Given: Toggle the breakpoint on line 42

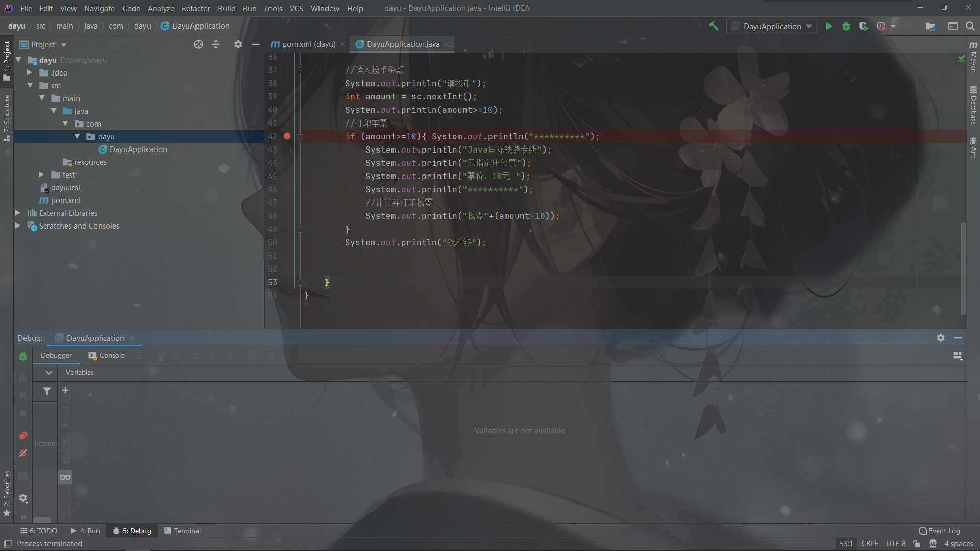Looking at the screenshot, I should click(287, 136).
